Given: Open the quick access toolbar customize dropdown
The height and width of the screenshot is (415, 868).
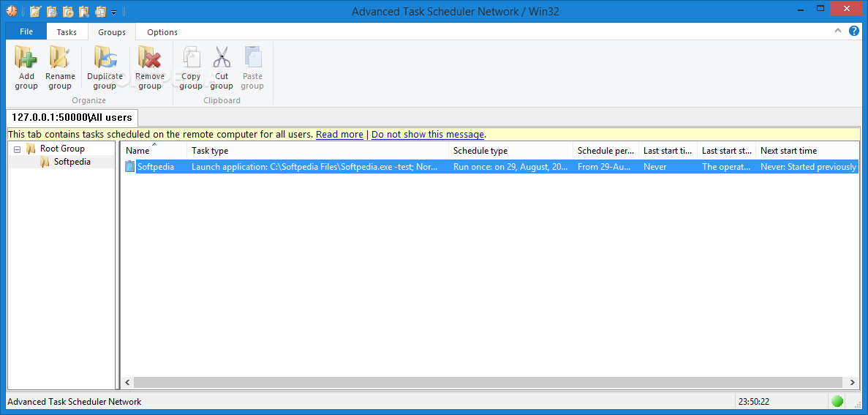Looking at the screenshot, I should pyautogui.click(x=113, y=11).
